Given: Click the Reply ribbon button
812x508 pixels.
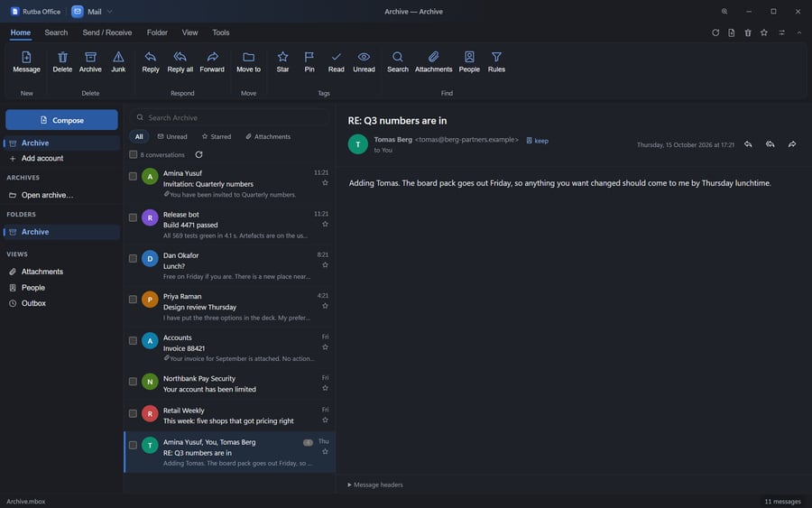Looking at the screenshot, I should click(151, 62).
